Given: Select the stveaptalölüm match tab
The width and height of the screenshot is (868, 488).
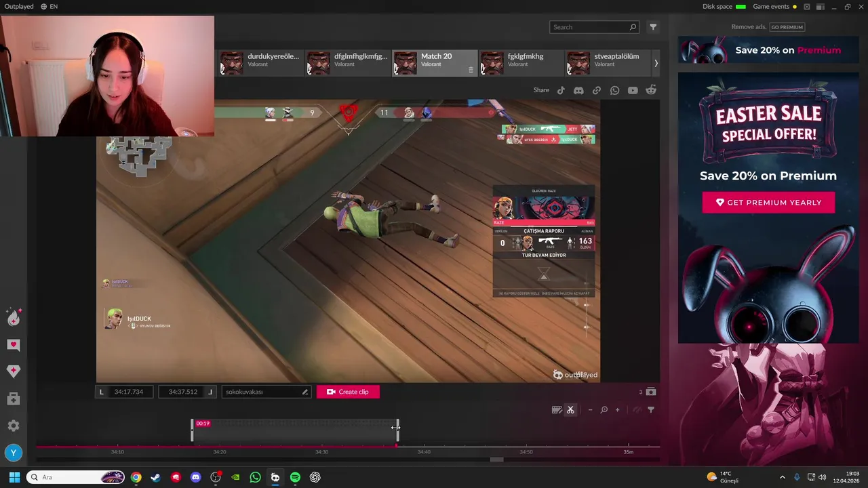Looking at the screenshot, I should 608,63.
